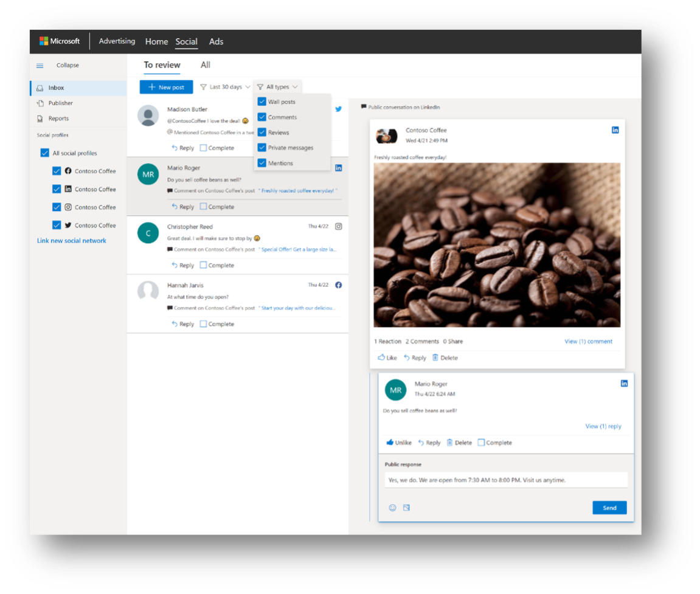The image size is (700, 594).
Task: Attach an image to the reply
Action: click(x=406, y=508)
